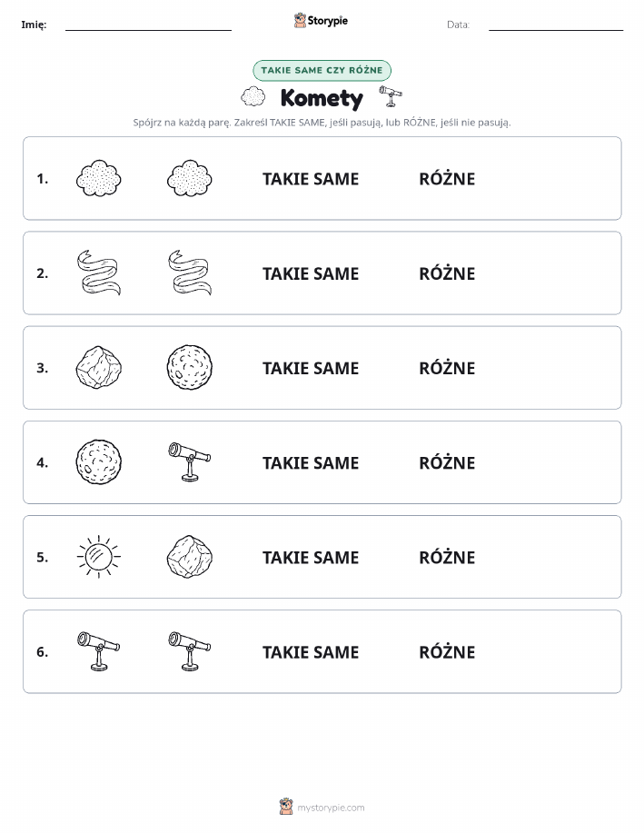This screenshot has height=833, width=644.
Task: Click the TAKIE SAME CZY RÓŻNE badge
Action: [322, 70]
